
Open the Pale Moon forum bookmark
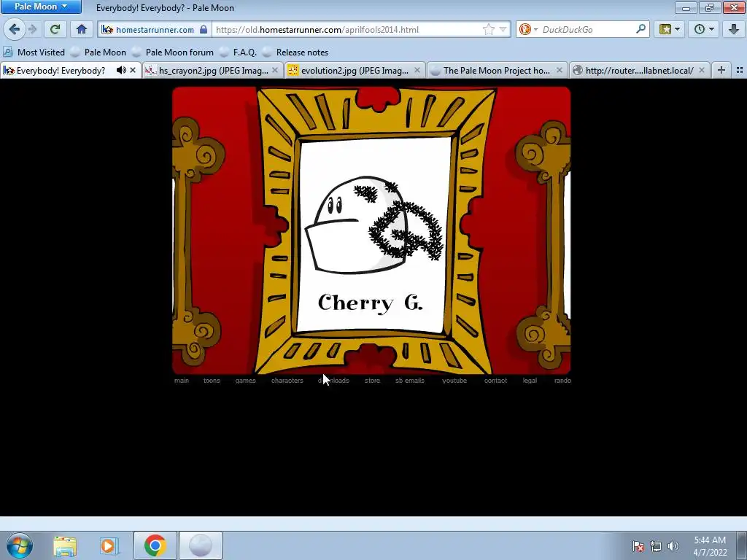[x=174, y=52]
